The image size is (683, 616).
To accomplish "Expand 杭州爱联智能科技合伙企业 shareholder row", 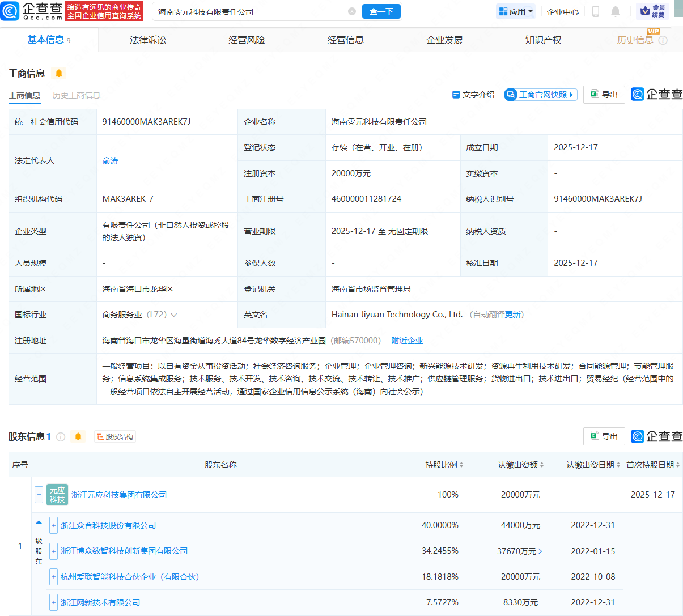I will (x=53, y=577).
